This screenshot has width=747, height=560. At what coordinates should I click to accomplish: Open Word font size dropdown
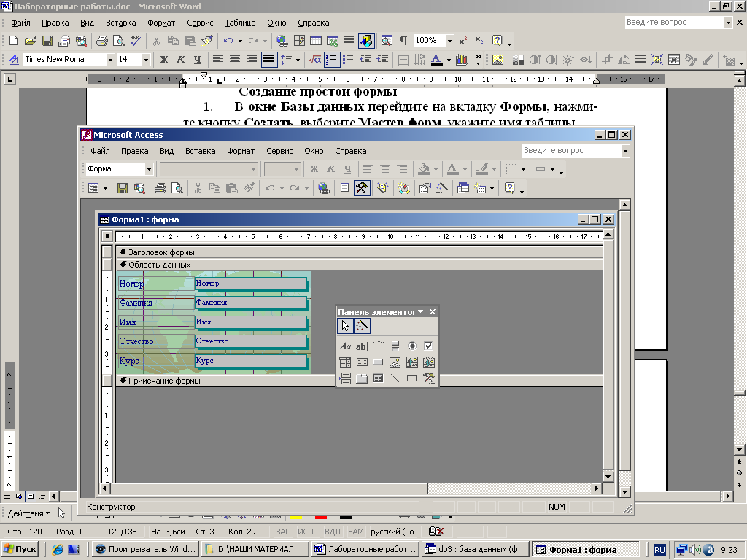click(x=146, y=60)
